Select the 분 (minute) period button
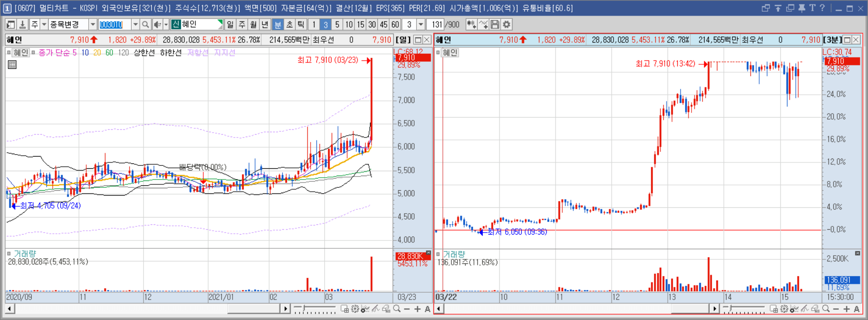This screenshot has width=868, height=320. 277,24
